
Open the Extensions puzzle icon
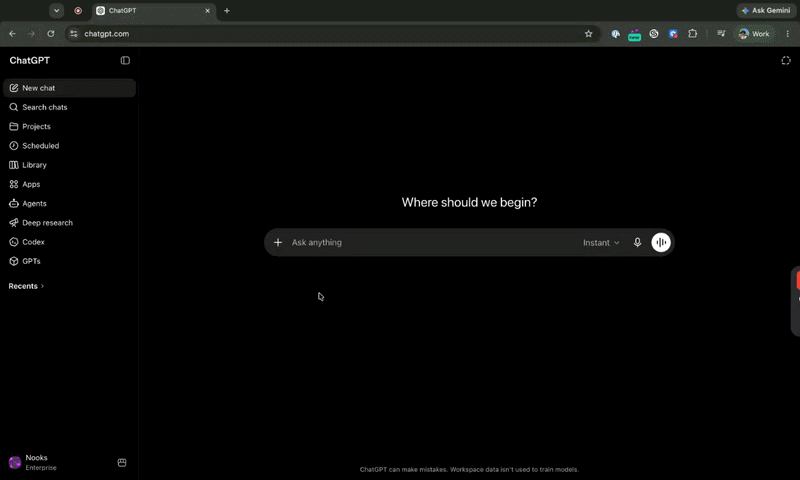tap(692, 34)
